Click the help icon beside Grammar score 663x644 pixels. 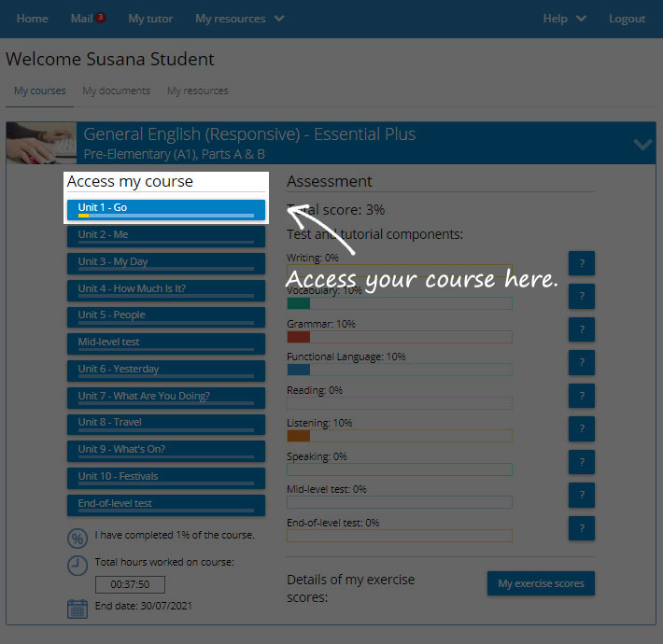(581, 329)
